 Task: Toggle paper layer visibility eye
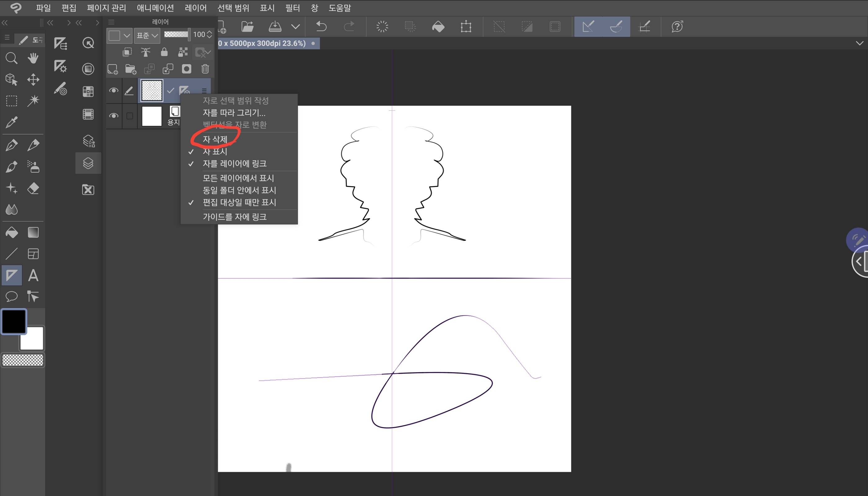pyautogui.click(x=113, y=116)
